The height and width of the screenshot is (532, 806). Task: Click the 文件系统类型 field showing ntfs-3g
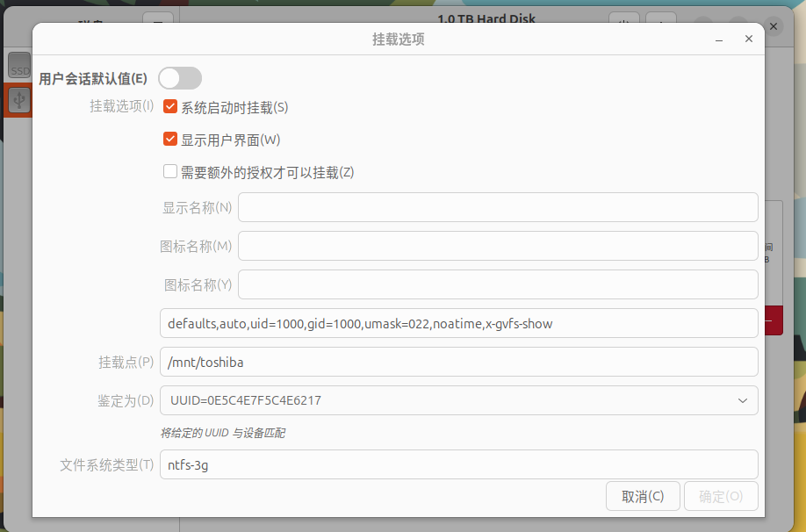(x=458, y=465)
